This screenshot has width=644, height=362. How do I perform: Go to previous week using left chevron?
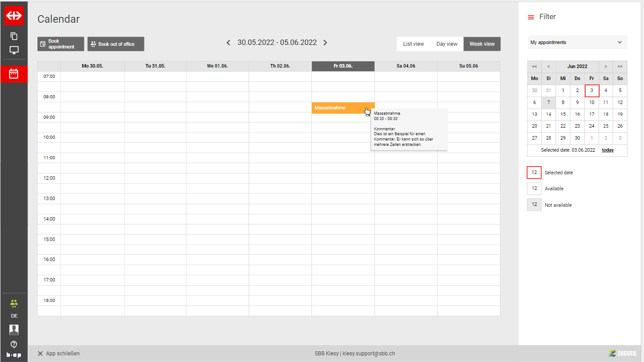click(x=229, y=43)
